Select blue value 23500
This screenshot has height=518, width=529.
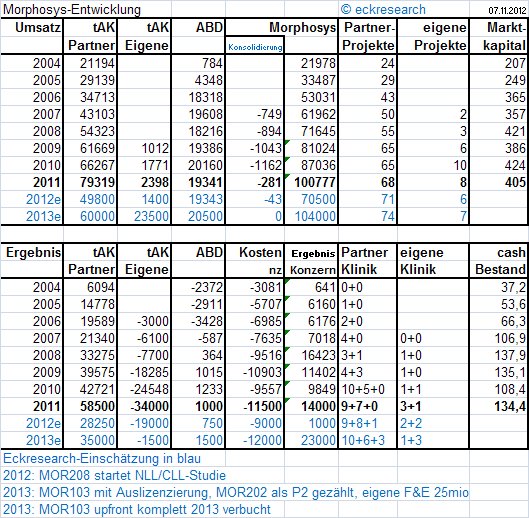pyautogui.click(x=151, y=216)
